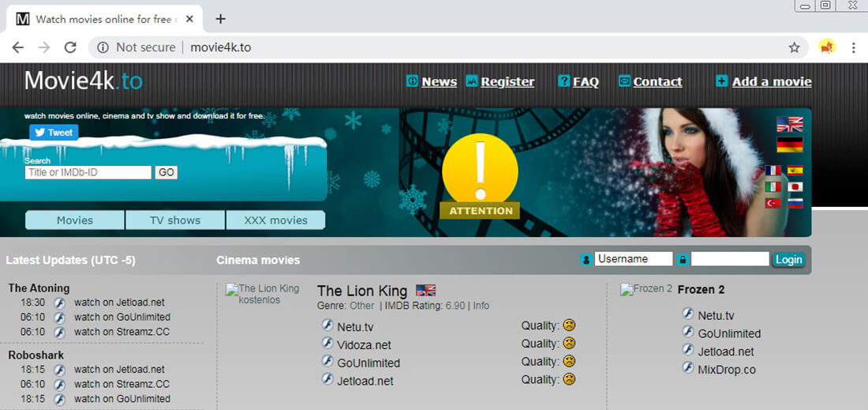Select the Italian flag language
The height and width of the screenshot is (410, 868).
tap(773, 186)
